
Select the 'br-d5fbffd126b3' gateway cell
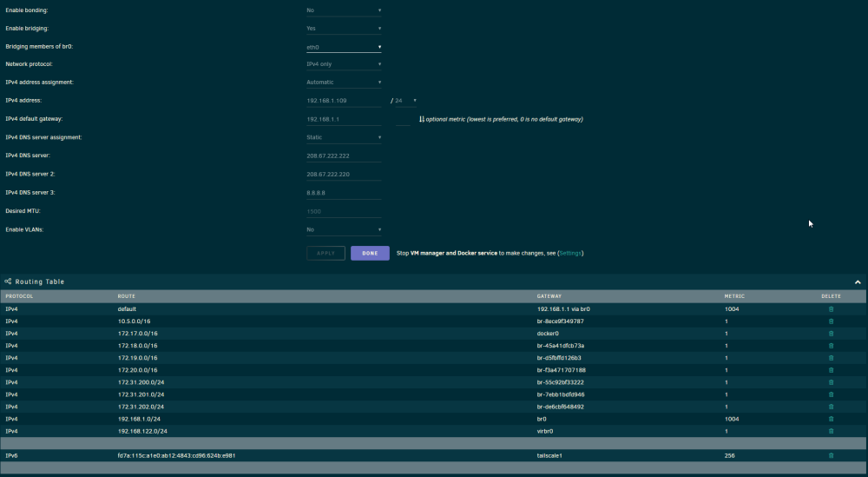(559, 358)
